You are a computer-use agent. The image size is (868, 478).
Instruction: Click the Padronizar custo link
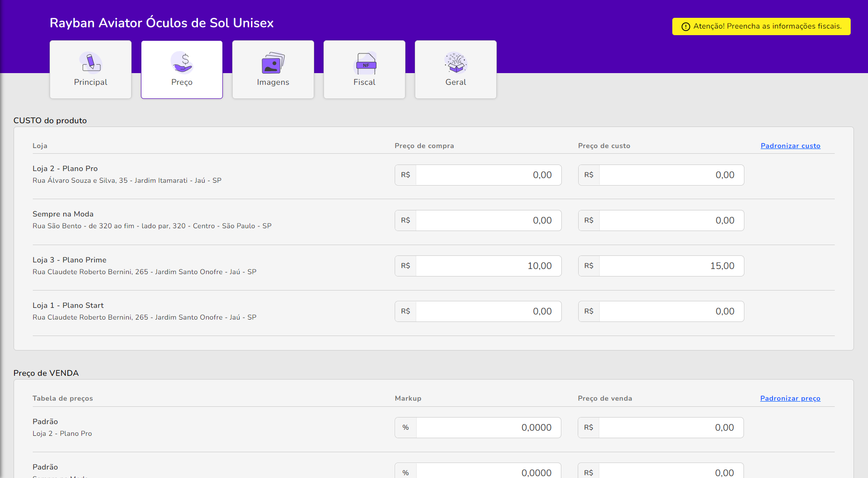point(790,146)
